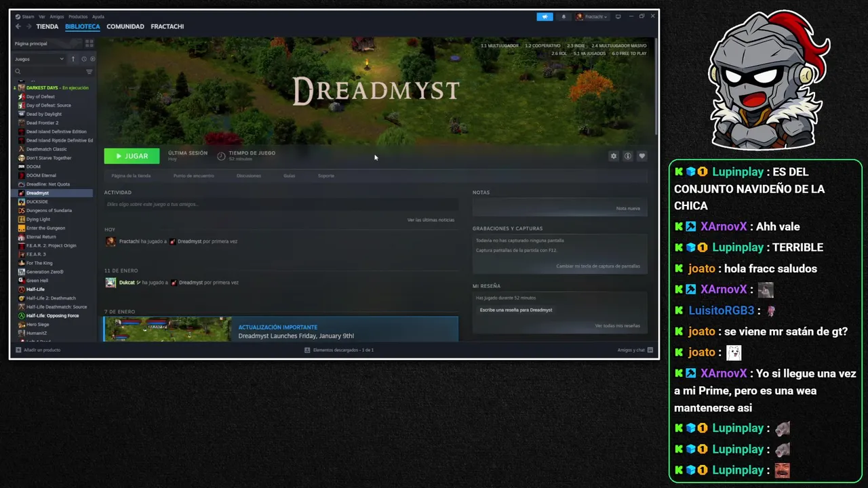Open the FRACTACHI profile tab

(167, 26)
